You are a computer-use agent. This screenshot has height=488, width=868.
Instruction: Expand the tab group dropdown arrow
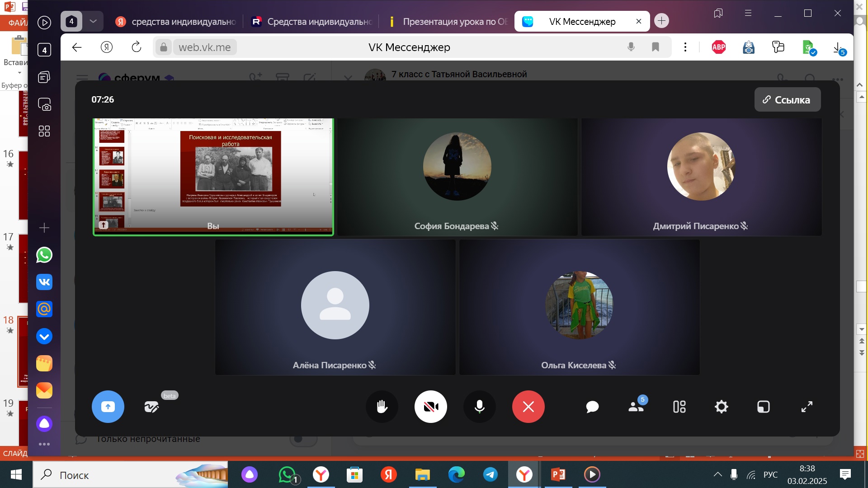93,21
